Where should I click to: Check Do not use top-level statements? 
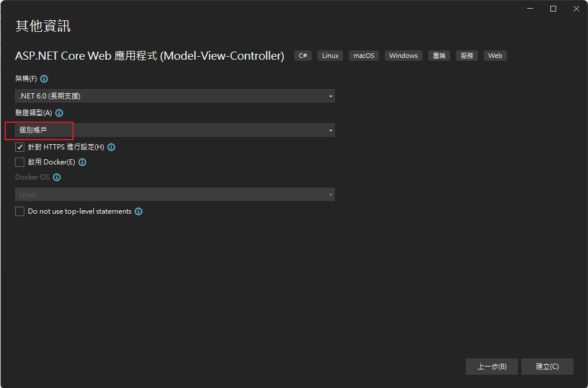tap(20, 211)
